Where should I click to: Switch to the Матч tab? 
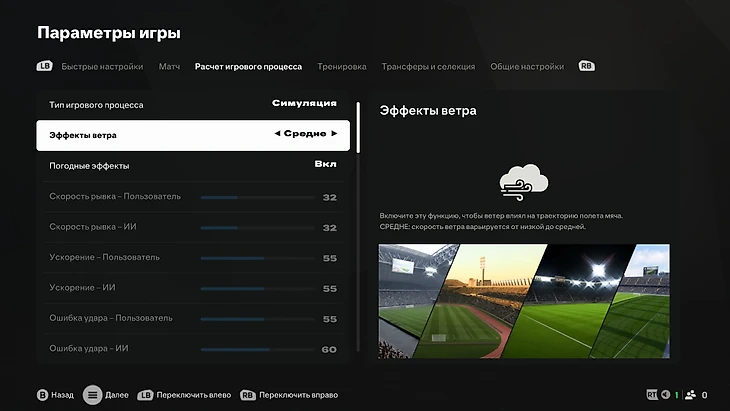click(169, 67)
